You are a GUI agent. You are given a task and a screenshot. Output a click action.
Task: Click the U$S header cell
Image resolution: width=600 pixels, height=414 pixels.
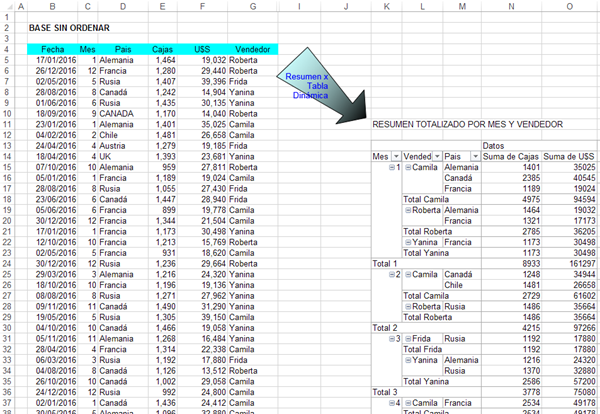[202, 49]
